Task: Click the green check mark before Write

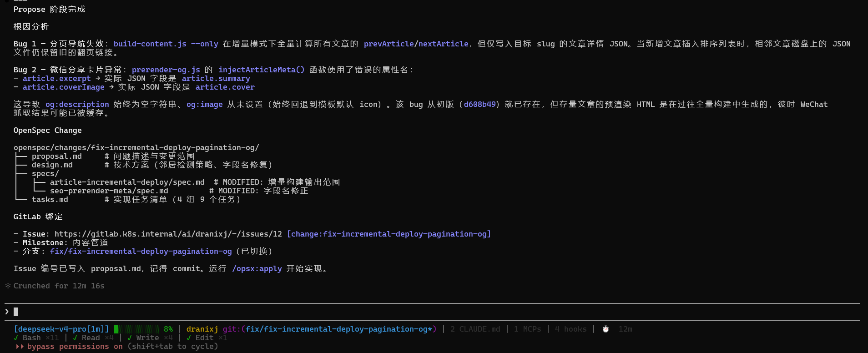Action: (130, 338)
